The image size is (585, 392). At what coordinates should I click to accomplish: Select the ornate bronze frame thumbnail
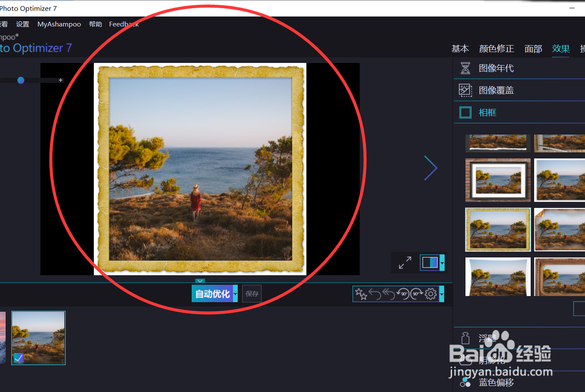pyautogui.click(x=560, y=277)
